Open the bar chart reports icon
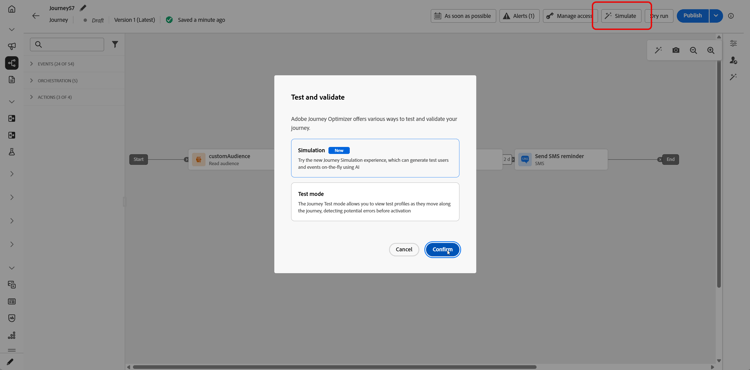 tap(11, 335)
